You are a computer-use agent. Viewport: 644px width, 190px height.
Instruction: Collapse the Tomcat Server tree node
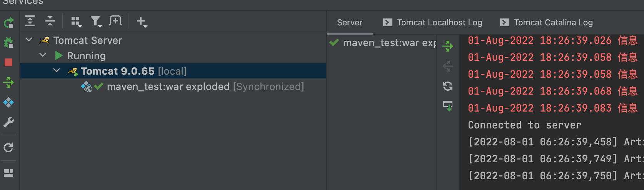click(x=29, y=40)
